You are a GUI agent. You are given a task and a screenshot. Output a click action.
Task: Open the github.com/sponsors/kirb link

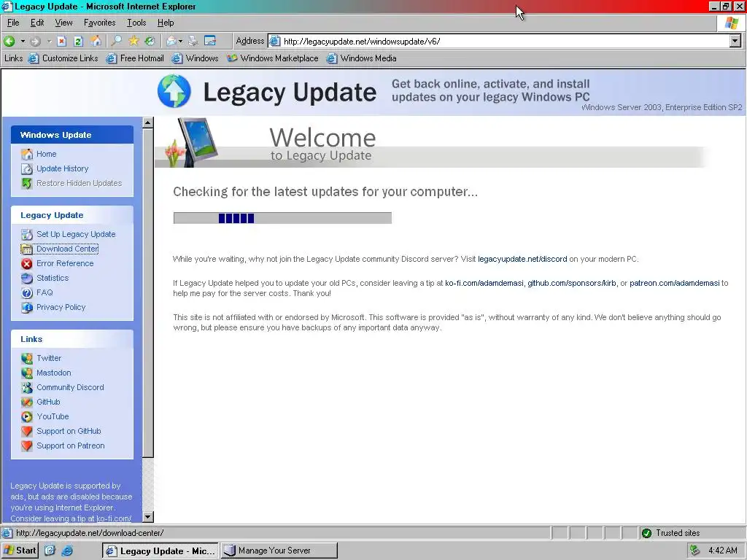[x=572, y=283]
